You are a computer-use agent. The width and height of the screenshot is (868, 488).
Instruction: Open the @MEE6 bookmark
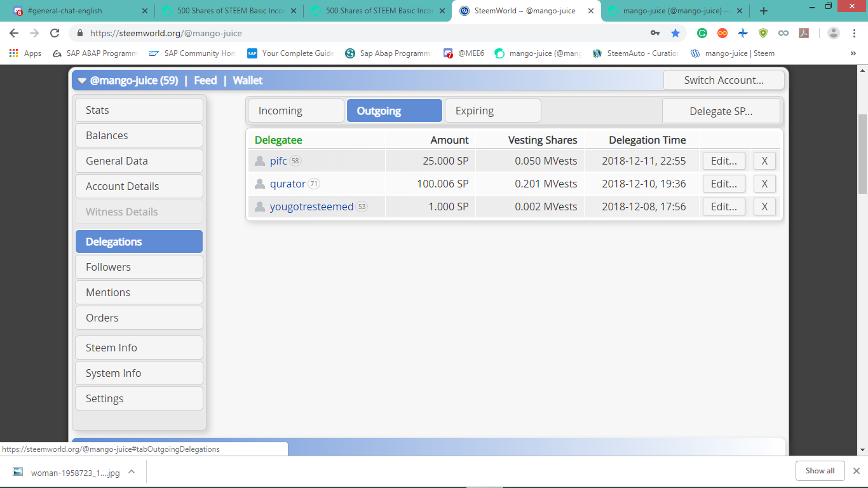[464, 53]
